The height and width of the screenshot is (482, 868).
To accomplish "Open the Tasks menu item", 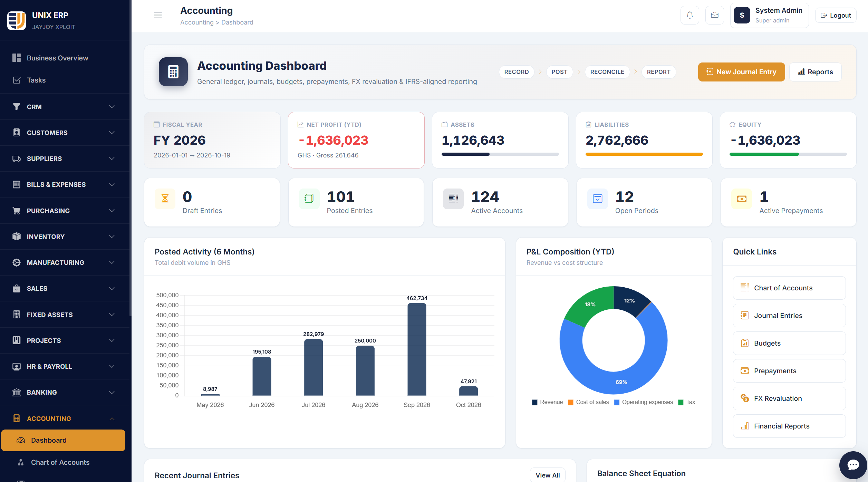I will (x=63, y=80).
